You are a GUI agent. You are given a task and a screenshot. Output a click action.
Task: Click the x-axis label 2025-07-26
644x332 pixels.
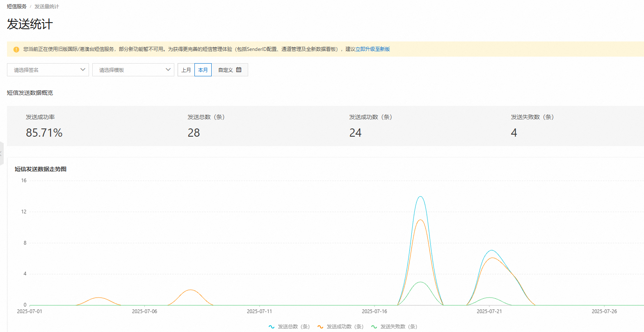point(604,311)
